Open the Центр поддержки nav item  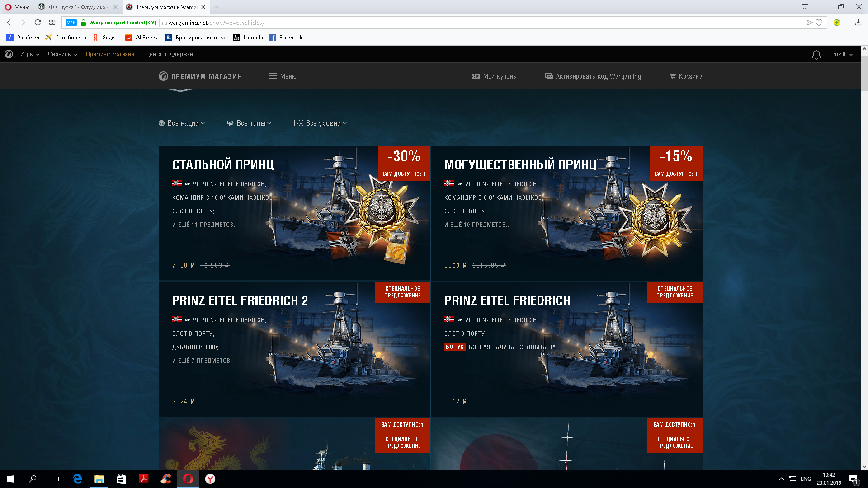169,54
